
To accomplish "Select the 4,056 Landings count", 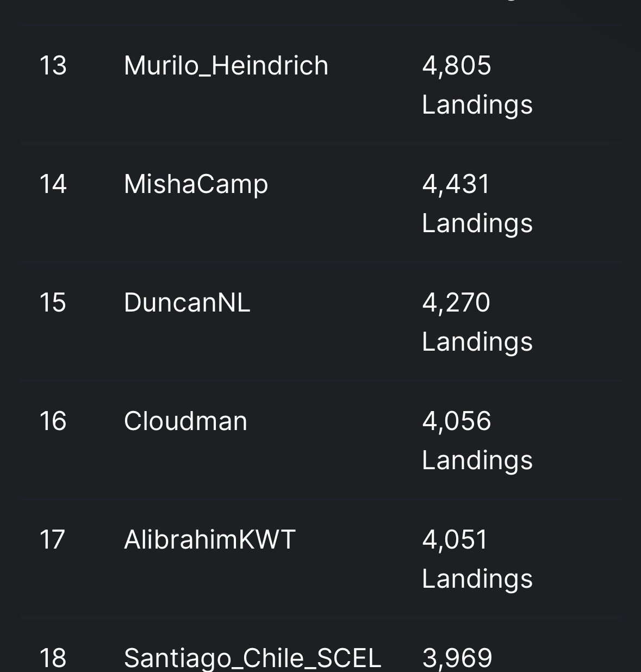I will click(477, 440).
